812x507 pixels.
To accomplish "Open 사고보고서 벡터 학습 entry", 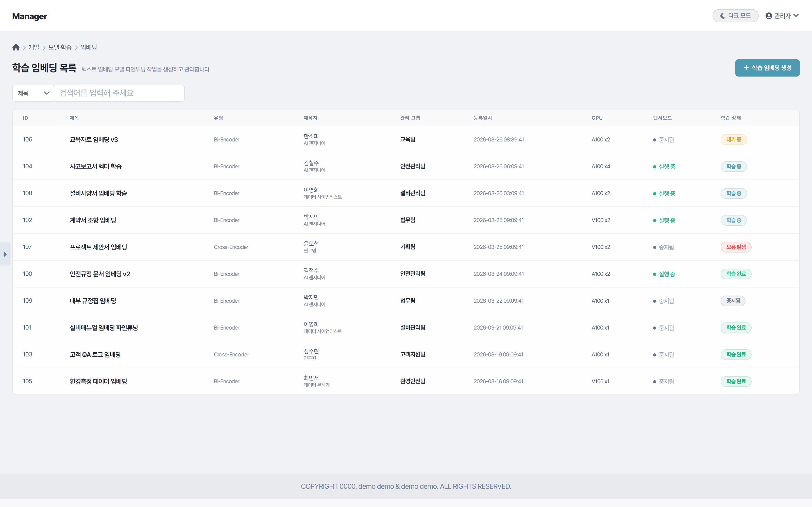I will [x=96, y=166].
